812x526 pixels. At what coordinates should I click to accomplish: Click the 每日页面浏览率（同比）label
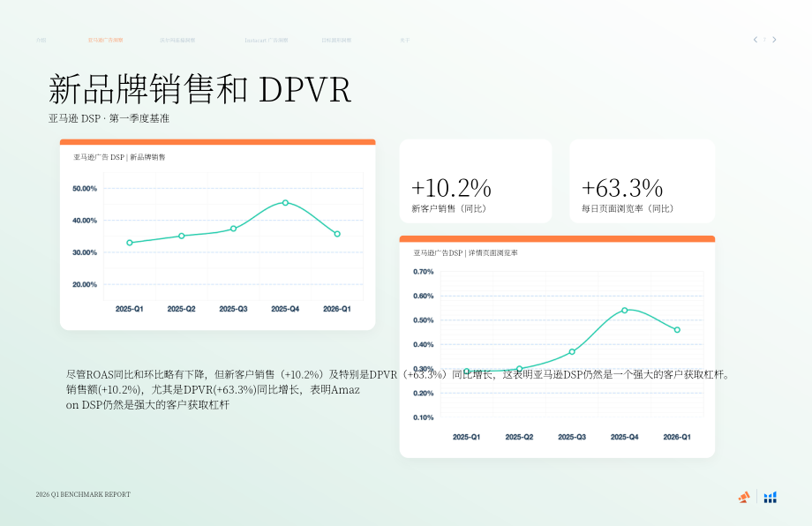pos(628,208)
